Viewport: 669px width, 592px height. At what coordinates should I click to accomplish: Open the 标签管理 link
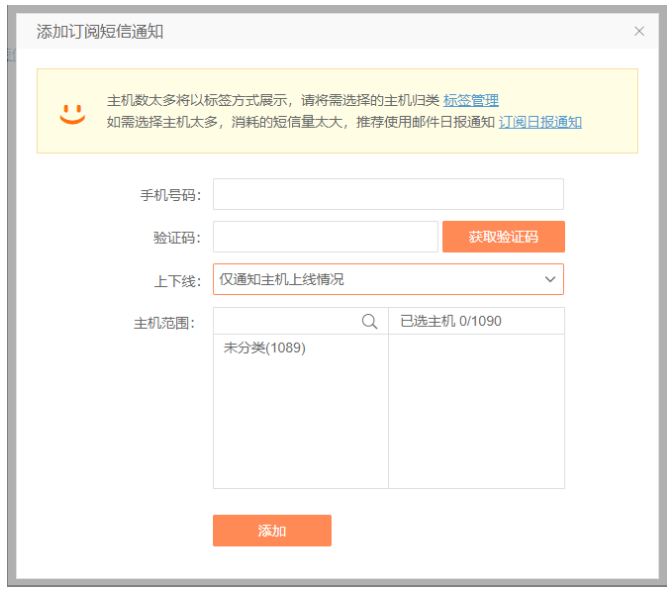point(471,101)
